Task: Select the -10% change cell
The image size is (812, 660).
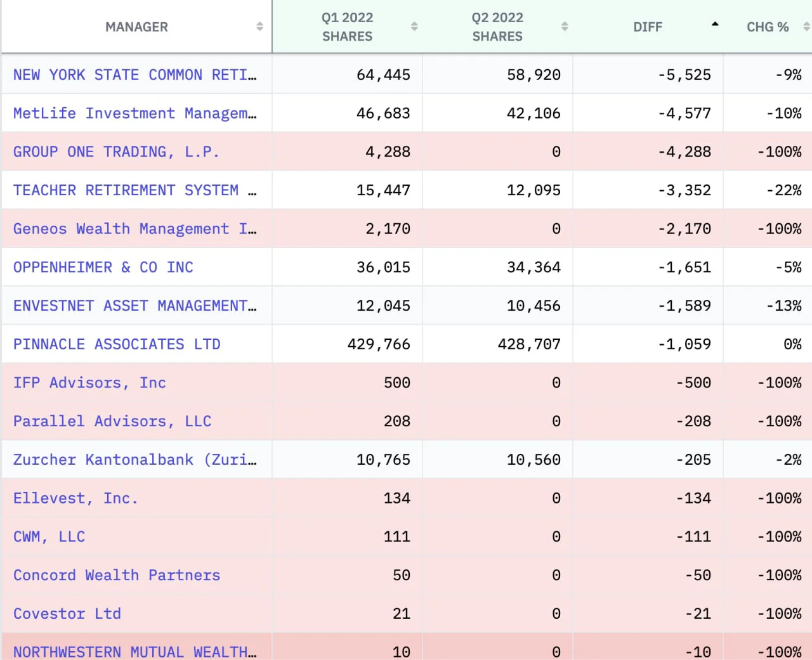Action: click(x=784, y=113)
